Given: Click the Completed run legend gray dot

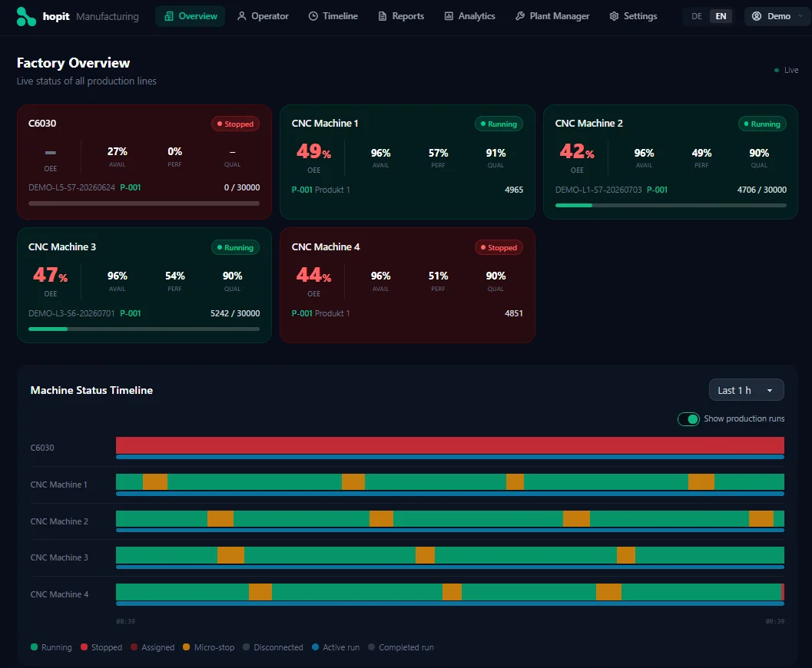Looking at the screenshot, I should 371,647.
